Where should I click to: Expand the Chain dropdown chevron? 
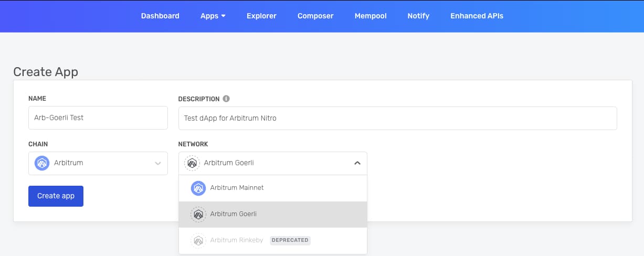coord(157,163)
